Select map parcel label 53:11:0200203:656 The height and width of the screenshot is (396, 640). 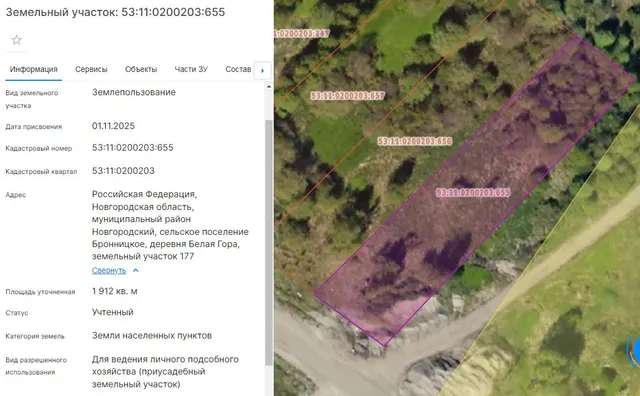tap(415, 141)
